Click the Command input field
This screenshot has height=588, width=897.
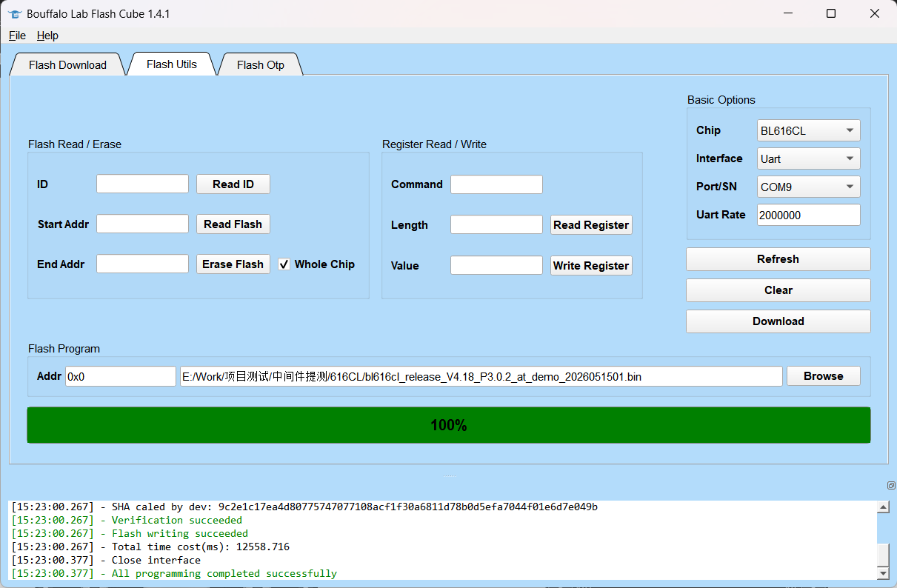[496, 184]
